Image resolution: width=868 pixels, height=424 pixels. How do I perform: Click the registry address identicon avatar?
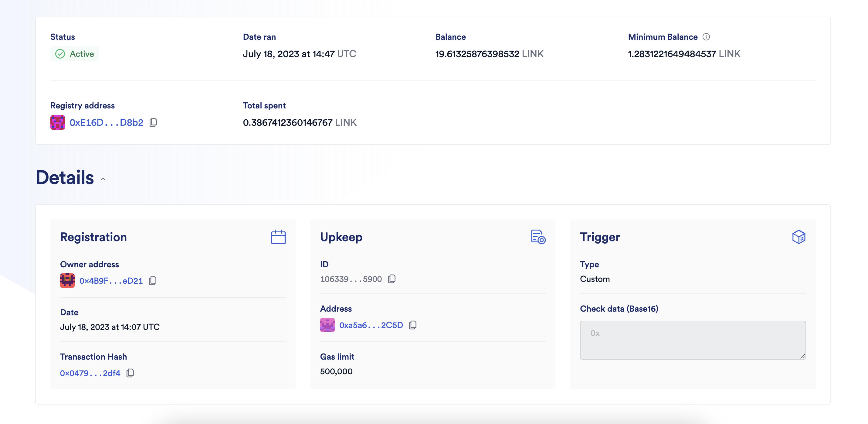(x=58, y=122)
